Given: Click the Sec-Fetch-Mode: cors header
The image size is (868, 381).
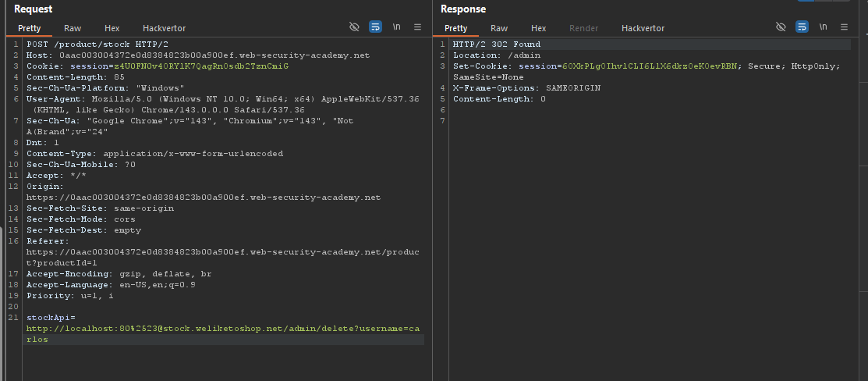Looking at the screenshot, I should point(81,219).
